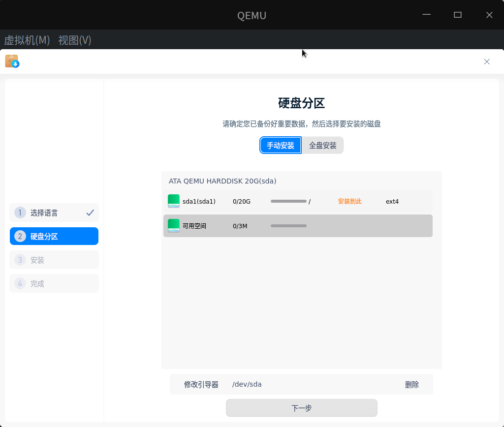Switch to 全盘安装 full disk install
504x427 pixels.
click(322, 145)
